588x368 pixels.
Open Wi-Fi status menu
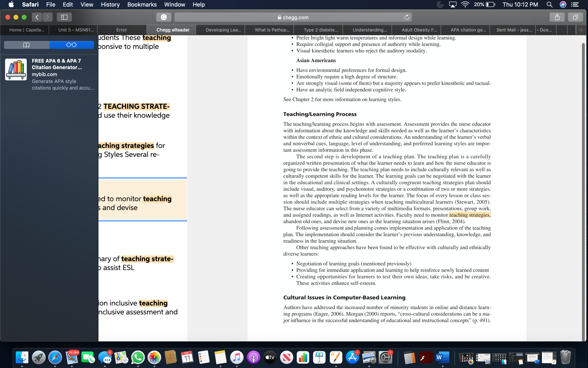[x=465, y=4]
